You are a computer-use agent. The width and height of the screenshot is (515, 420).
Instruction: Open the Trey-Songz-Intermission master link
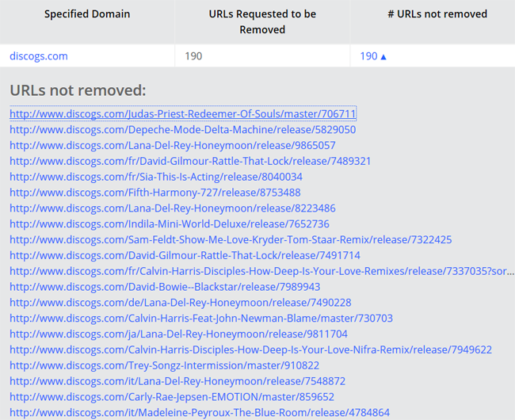[164, 365]
